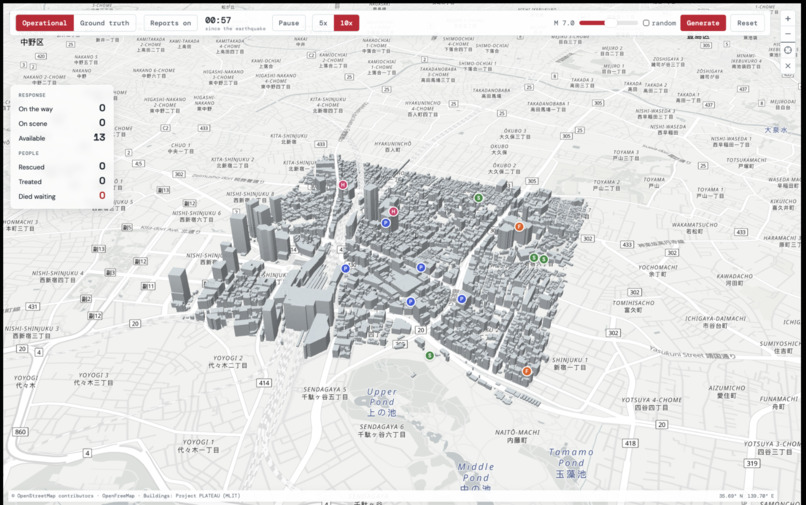Open the OpenFreeMap attribution link
806x505 pixels.
pos(118,496)
